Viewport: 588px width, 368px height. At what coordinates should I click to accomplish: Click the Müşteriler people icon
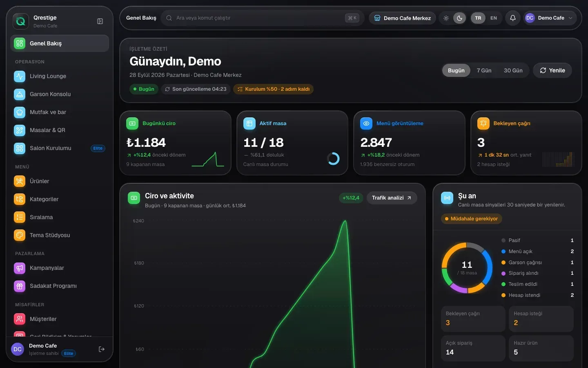[20, 319]
